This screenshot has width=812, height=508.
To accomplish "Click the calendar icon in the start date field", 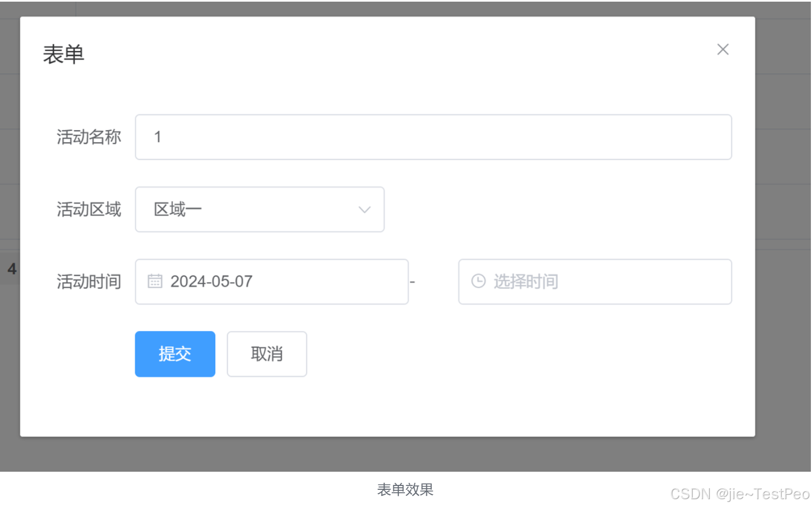I will point(155,281).
